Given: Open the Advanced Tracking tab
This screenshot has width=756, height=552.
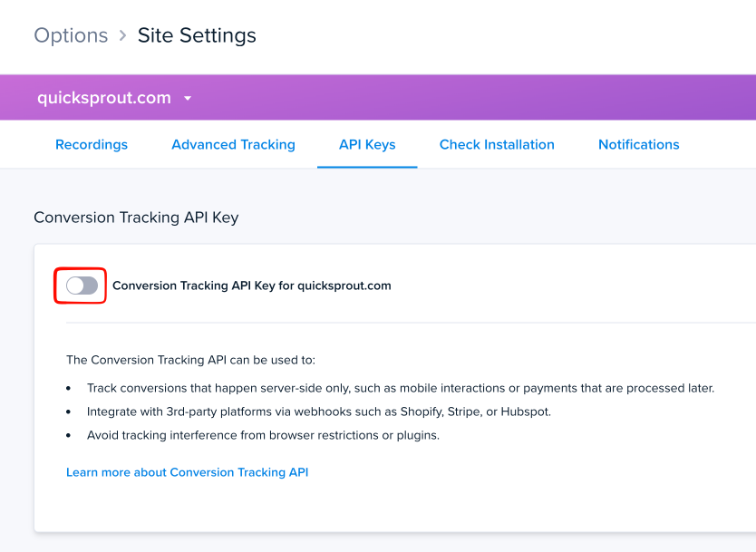Looking at the screenshot, I should (233, 144).
